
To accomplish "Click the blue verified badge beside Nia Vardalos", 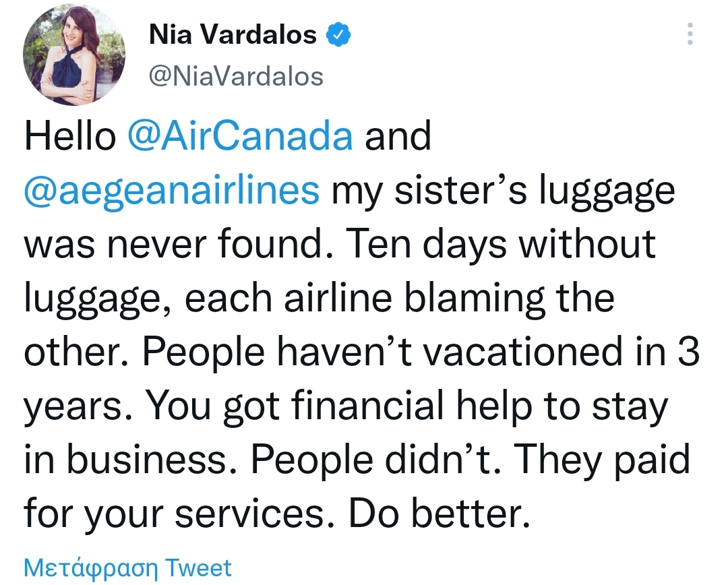I will [x=338, y=34].
